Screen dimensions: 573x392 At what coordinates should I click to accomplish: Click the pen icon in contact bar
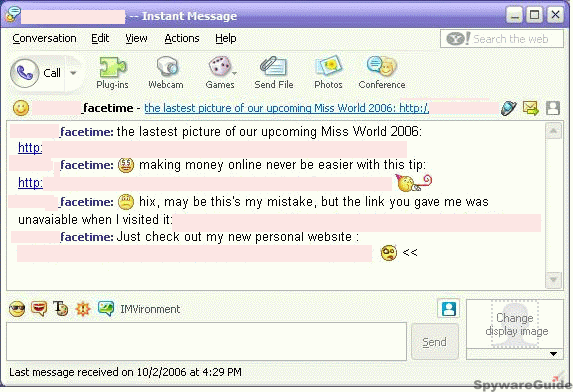508,108
